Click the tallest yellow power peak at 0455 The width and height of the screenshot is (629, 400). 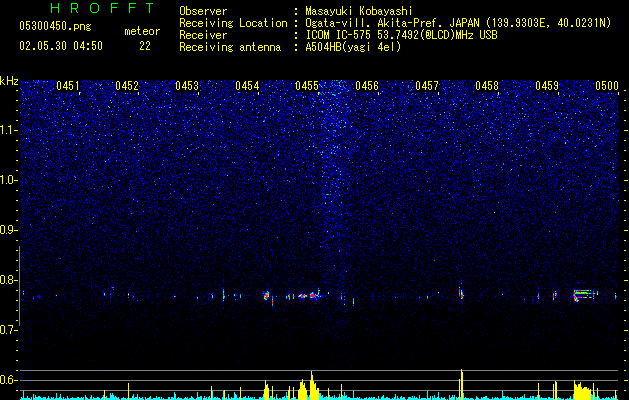coord(312,384)
